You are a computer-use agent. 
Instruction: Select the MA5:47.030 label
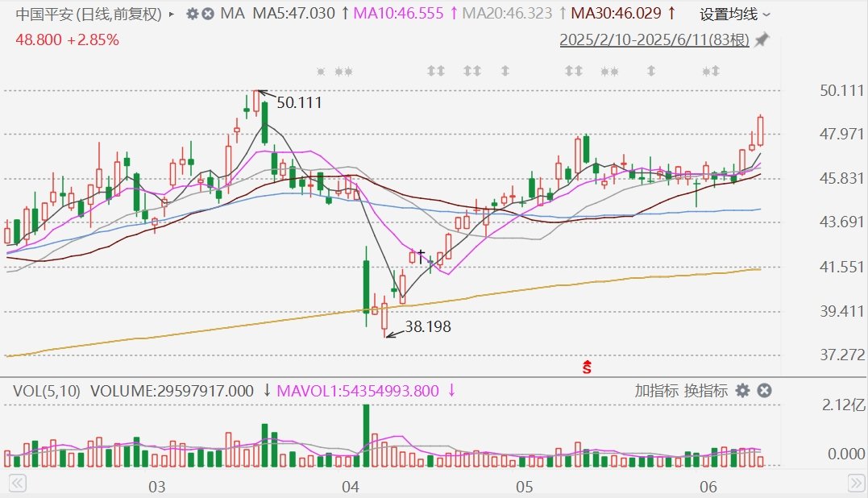pos(294,13)
